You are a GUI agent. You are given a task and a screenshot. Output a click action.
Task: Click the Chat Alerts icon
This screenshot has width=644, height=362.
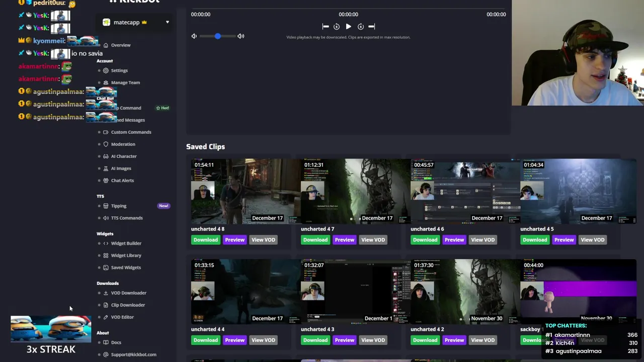tap(106, 180)
